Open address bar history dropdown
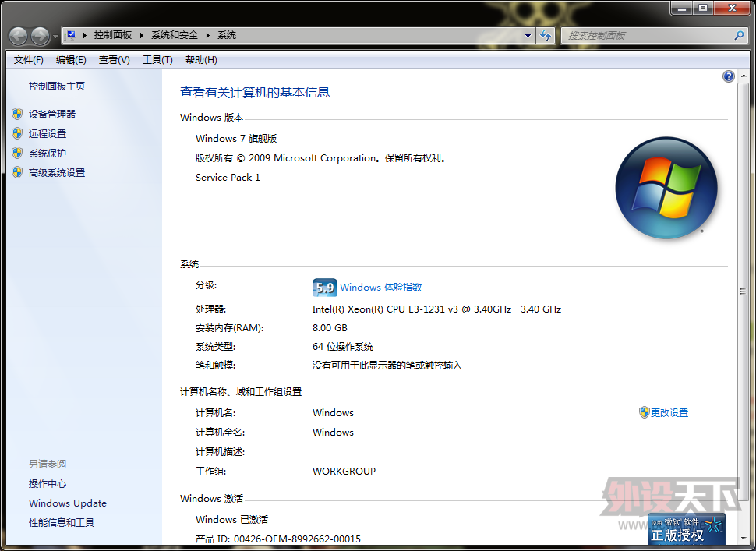This screenshot has width=756, height=551. (528, 35)
